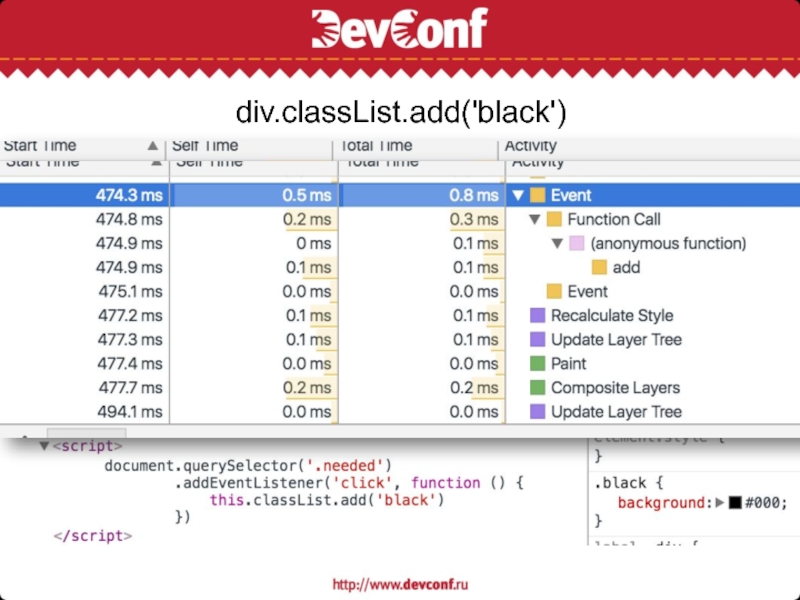The height and width of the screenshot is (600, 800).
Task: Click the yellow icon beside add
Action: click(599, 267)
